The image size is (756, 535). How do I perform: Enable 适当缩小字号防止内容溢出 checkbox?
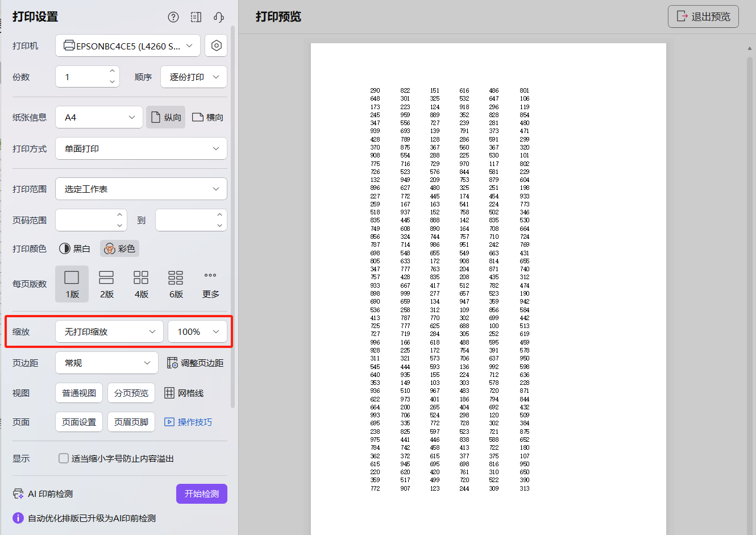pos(64,458)
